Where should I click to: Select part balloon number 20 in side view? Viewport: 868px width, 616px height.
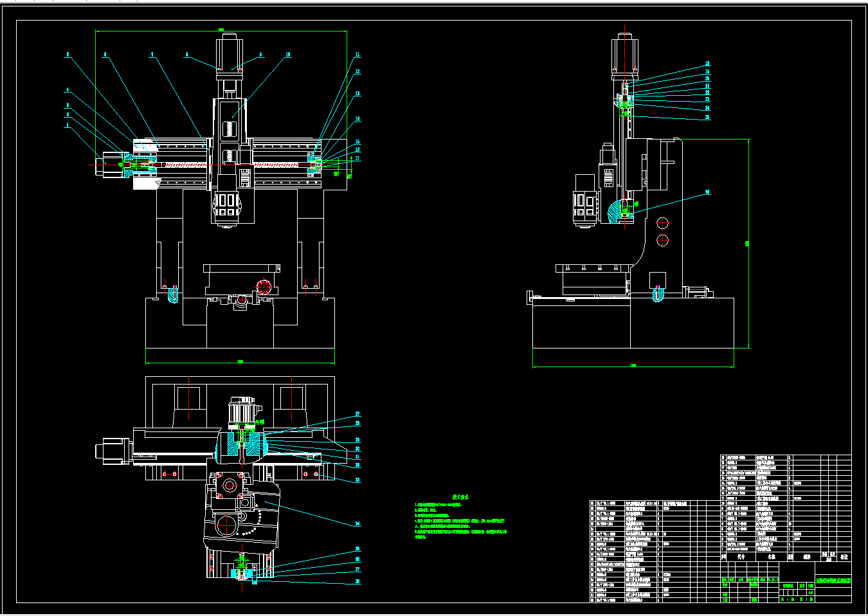tap(707, 79)
